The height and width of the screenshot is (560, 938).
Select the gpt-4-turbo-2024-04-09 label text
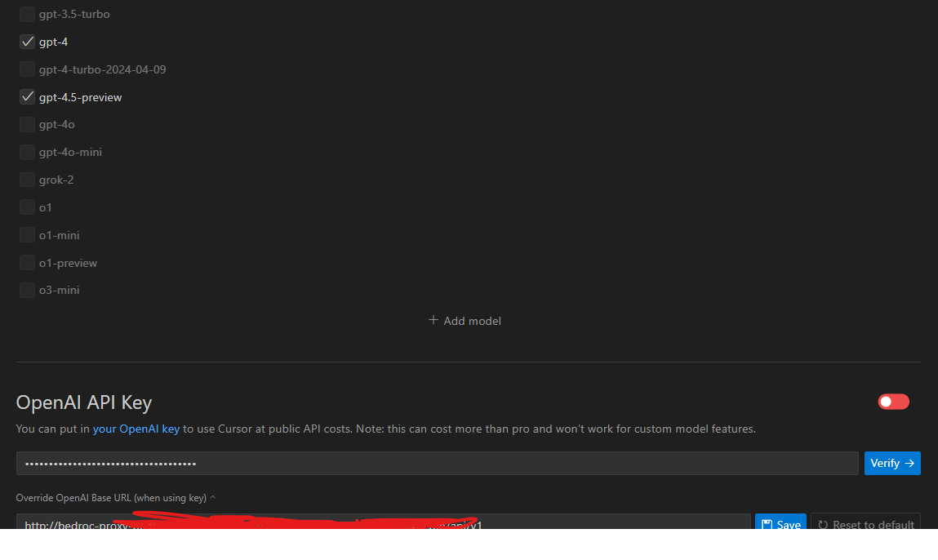coord(102,69)
